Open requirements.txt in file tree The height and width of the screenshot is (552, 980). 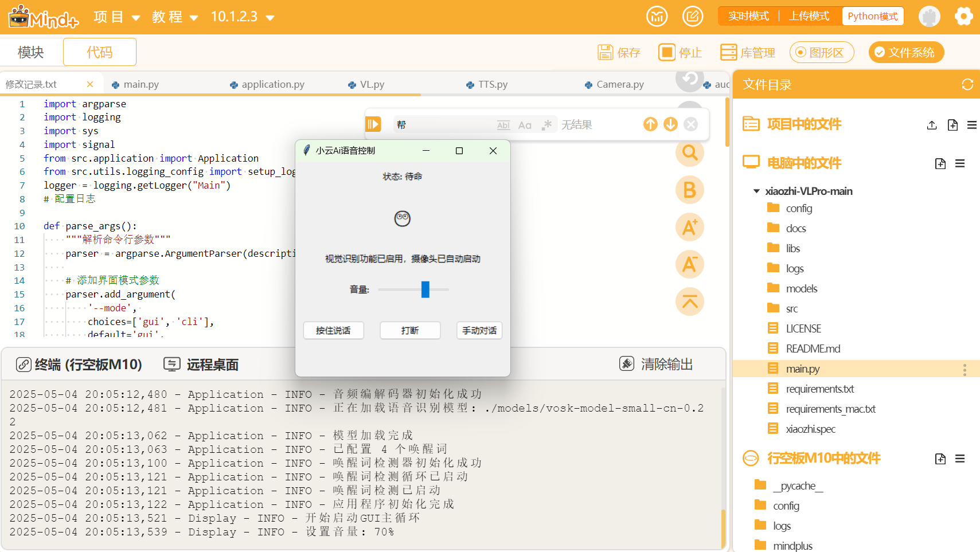click(x=820, y=389)
